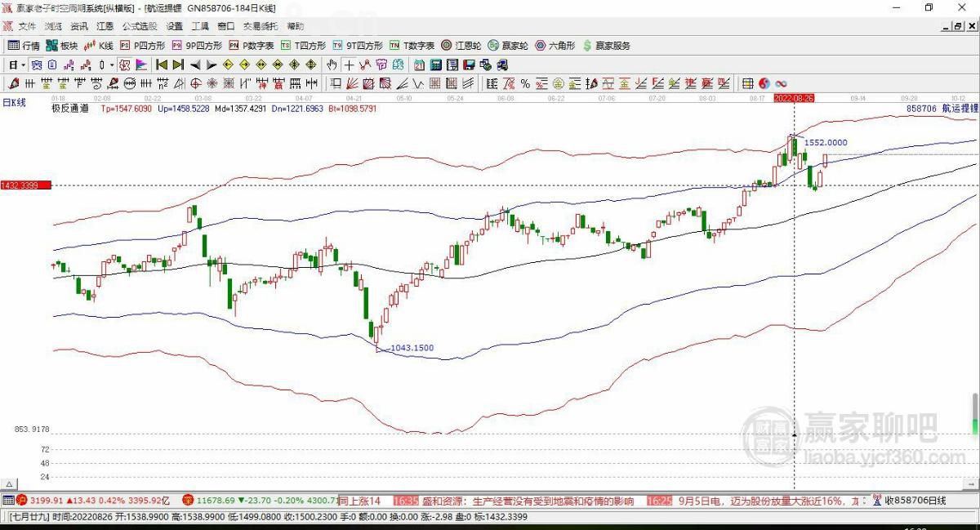Toggle the crosshair cursor tool
Screen dimensions: 980x530
[x=349, y=65]
